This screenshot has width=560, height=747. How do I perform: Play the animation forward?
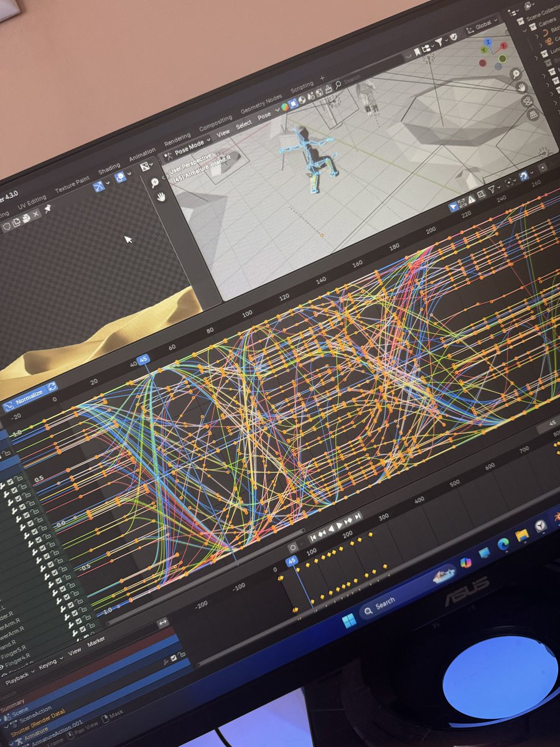(340, 526)
